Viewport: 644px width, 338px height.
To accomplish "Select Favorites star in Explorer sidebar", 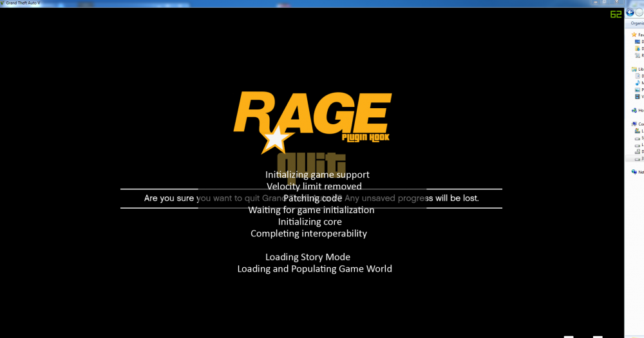I will (x=634, y=35).
